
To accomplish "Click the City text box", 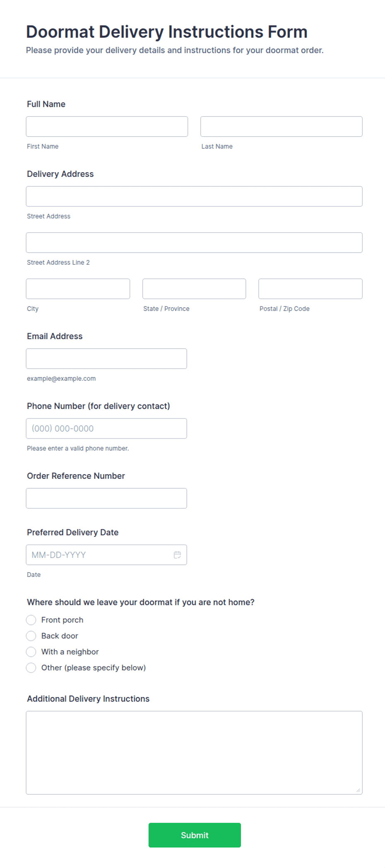I will click(78, 289).
